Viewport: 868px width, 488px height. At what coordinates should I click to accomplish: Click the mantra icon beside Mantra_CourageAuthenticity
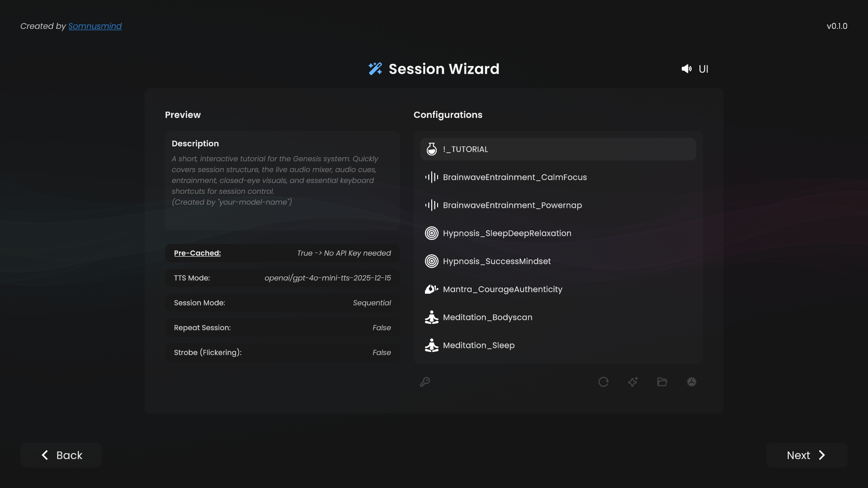tap(432, 289)
